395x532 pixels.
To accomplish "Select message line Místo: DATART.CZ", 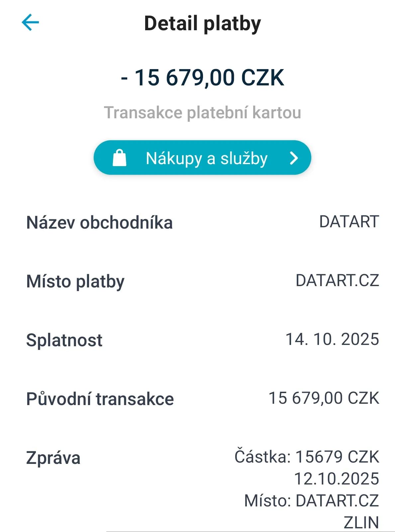I will click(311, 501).
